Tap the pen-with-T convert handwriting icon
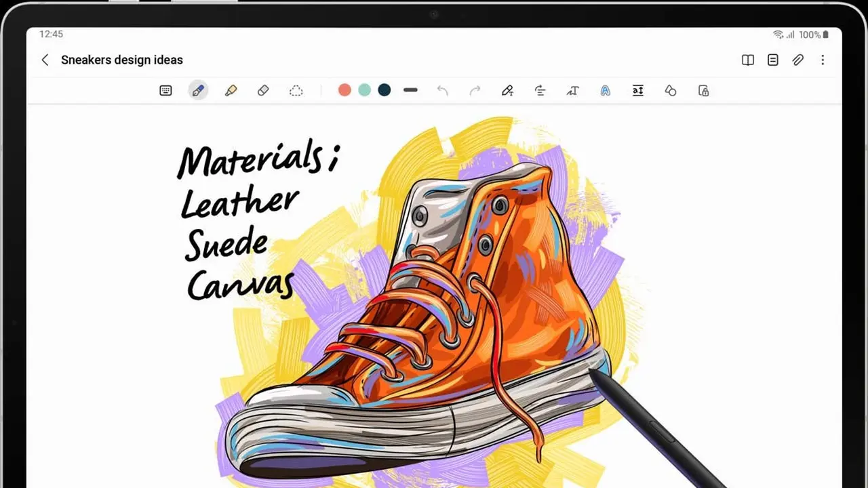Image resolution: width=868 pixels, height=488 pixels. [507, 90]
